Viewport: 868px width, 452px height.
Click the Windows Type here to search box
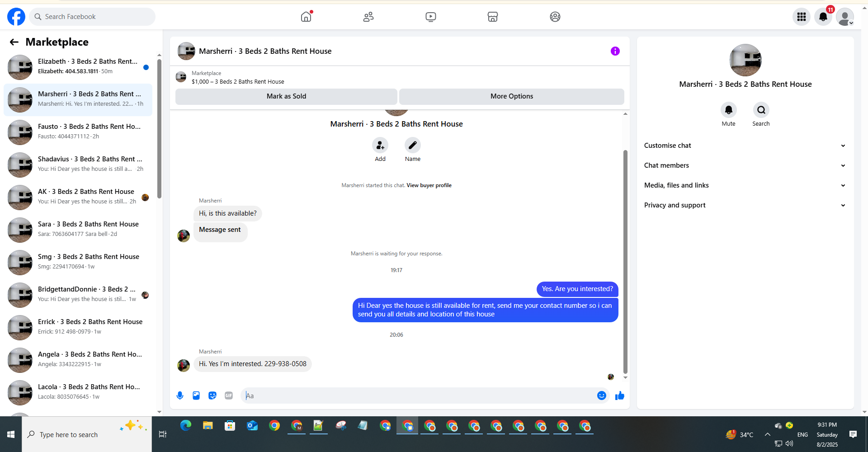[x=87, y=434]
